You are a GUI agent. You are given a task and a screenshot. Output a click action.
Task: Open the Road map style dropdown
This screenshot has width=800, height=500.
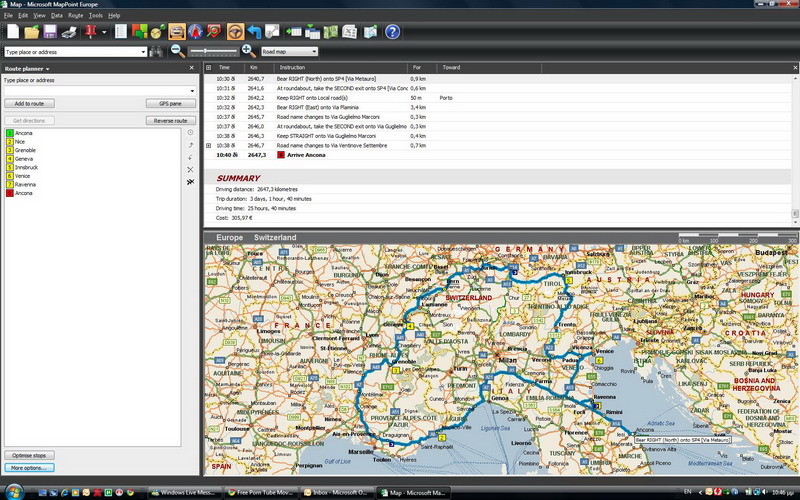[x=289, y=51]
